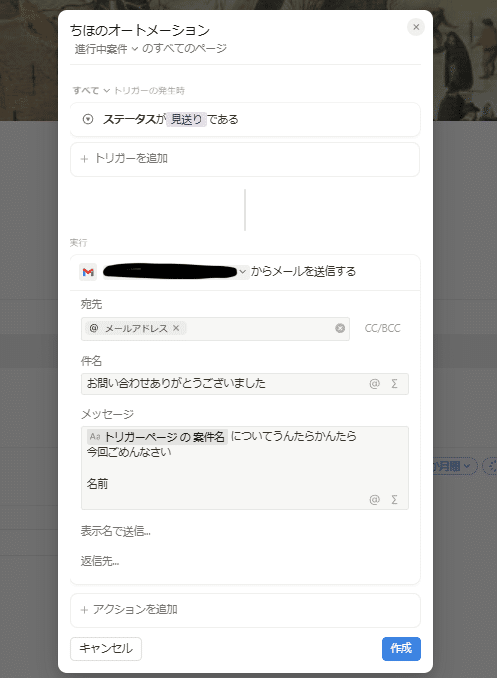Image resolution: width=497 pixels, height=678 pixels.
Task: Click アクションを追加 to add an action
Action: 245,610
